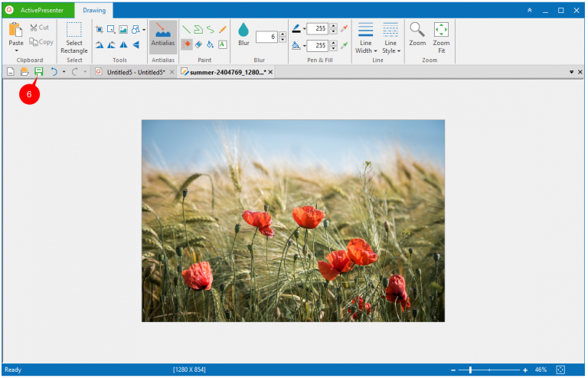Select the Pencil paint tool

pyautogui.click(x=222, y=29)
